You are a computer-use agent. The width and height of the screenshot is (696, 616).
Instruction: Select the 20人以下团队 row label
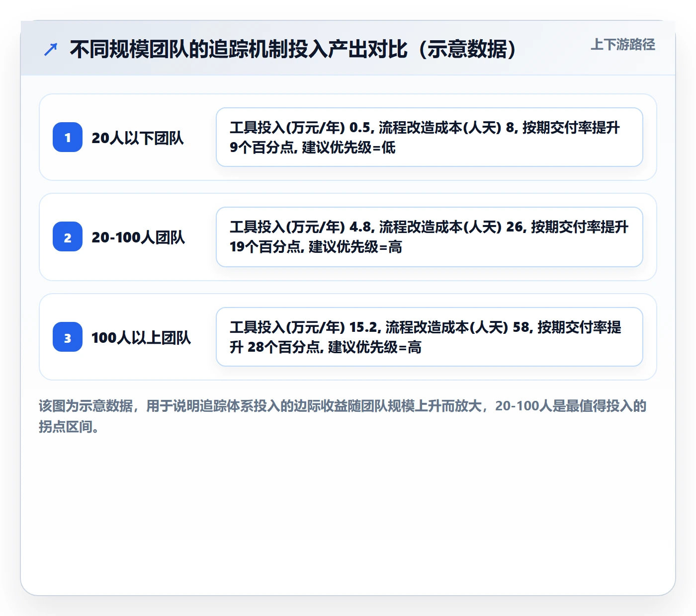pos(138,138)
